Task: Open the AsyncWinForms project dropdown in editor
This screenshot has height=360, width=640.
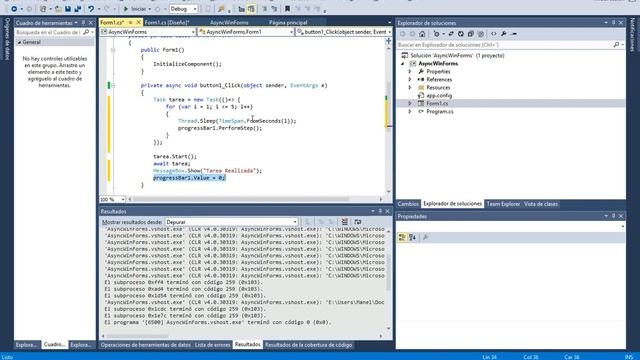Action: 148,32
